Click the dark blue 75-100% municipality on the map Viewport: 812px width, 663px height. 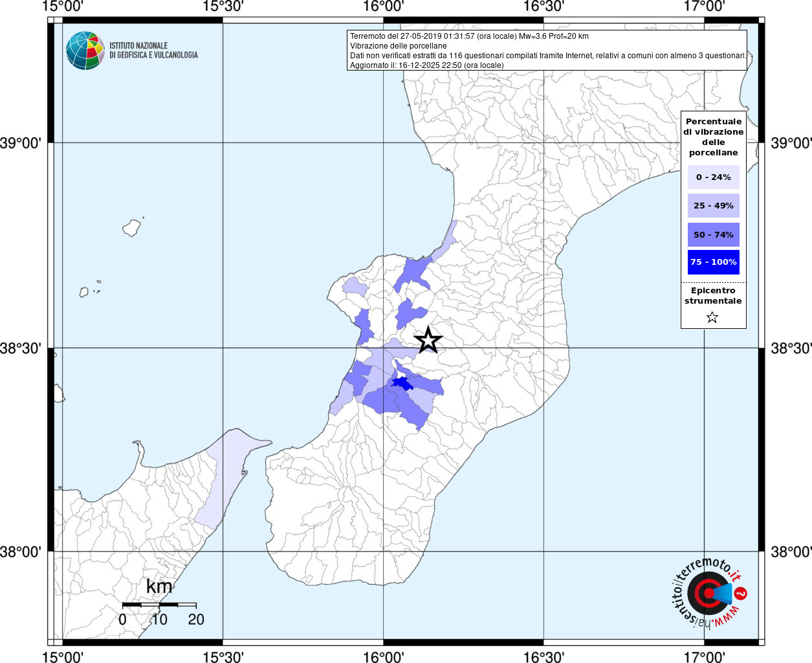pyautogui.click(x=402, y=383)
